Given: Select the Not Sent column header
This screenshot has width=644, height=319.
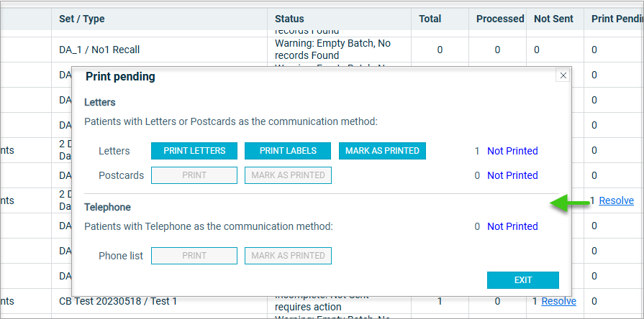Looking at the screenshot, I should (x=553, y=19).
